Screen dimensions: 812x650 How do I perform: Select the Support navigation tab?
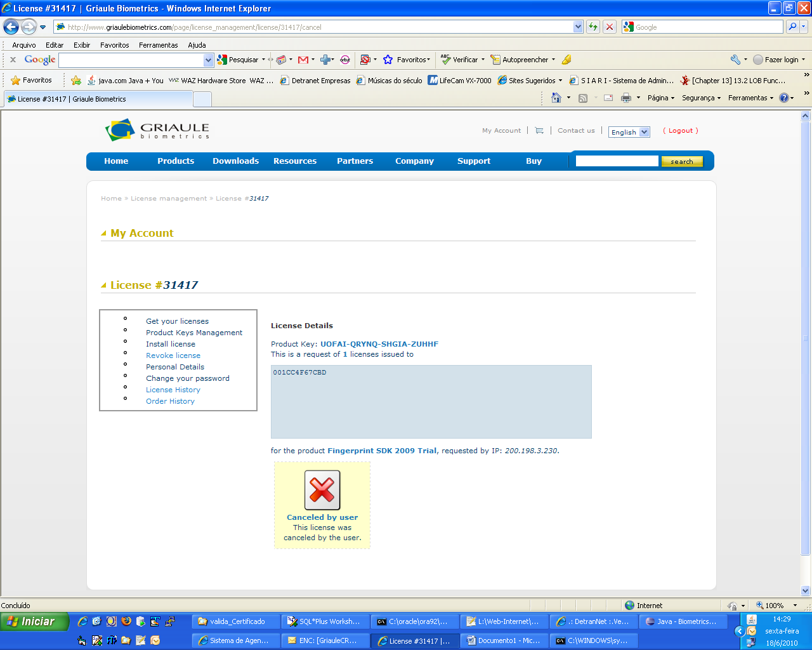point(474,161)
